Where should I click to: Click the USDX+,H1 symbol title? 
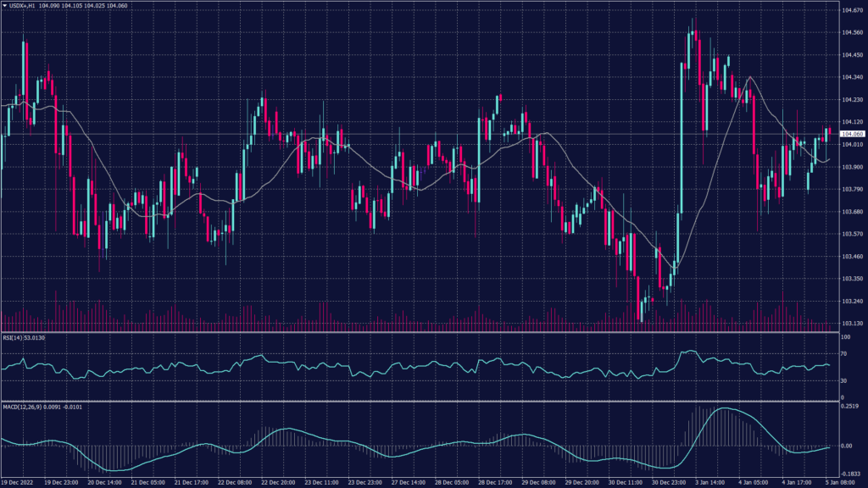pos(23,6)
